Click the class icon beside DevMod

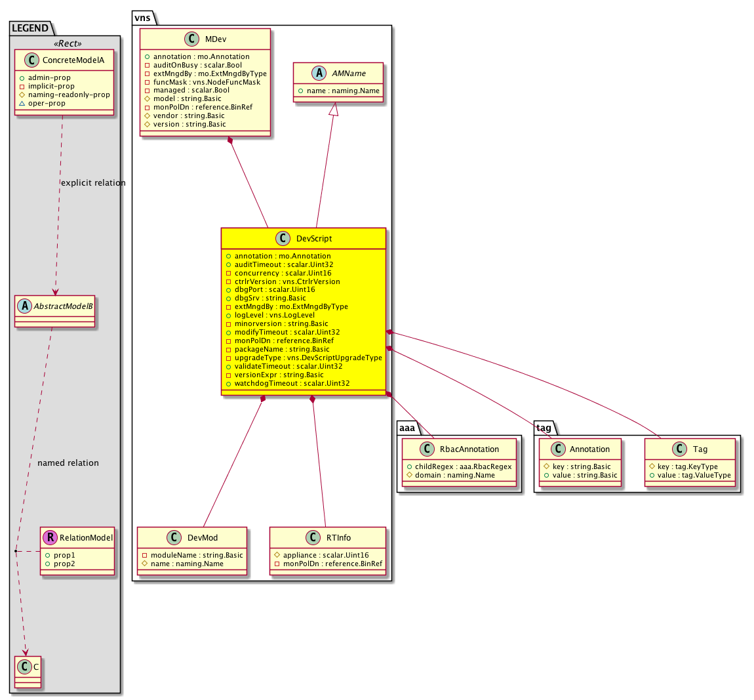pos(174,538)
